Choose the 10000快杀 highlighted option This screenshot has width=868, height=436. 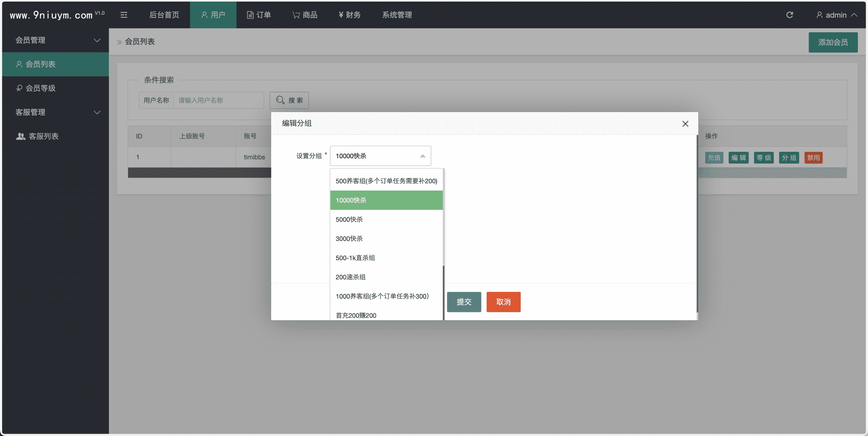[x=387, y=200]
